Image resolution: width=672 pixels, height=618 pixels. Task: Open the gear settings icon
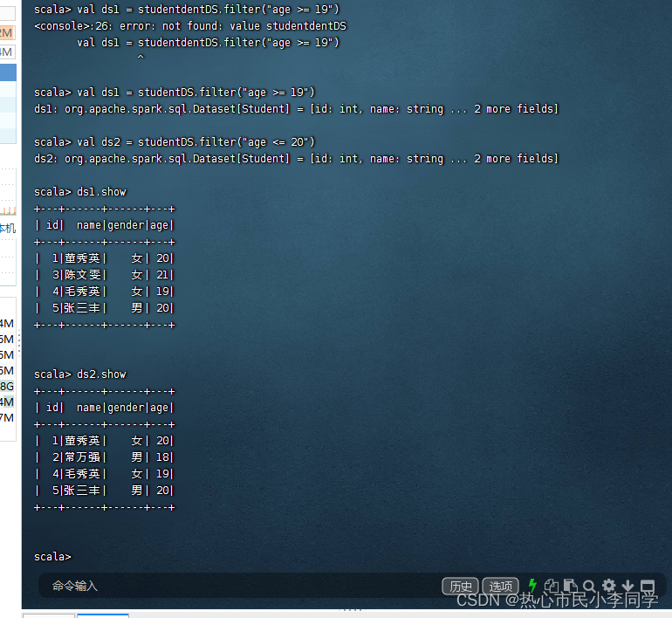[608, 586]
